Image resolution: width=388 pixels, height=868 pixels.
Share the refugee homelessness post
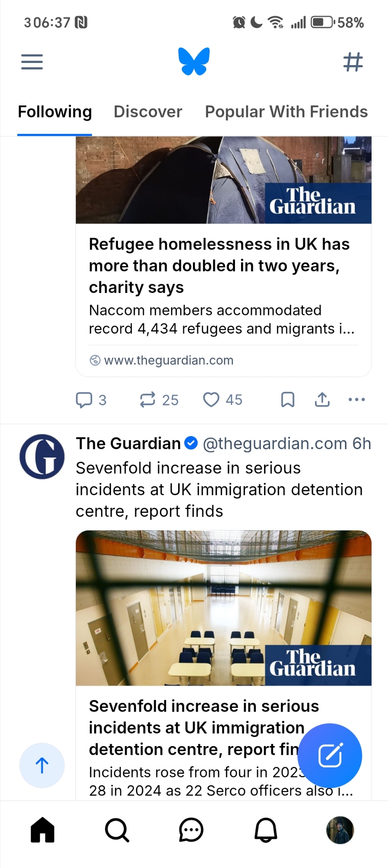pyautogui.click(x=322, y=400)
